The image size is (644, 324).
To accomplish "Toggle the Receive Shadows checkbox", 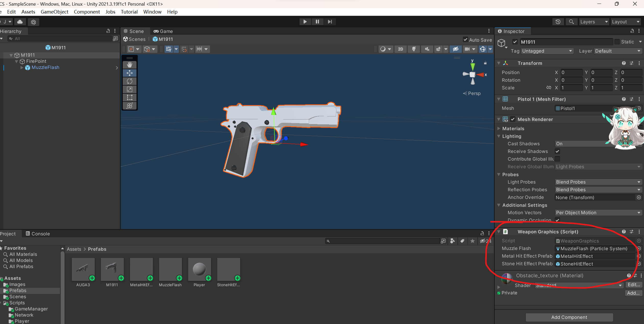I will pyautogui.click(x=558, y=151).
